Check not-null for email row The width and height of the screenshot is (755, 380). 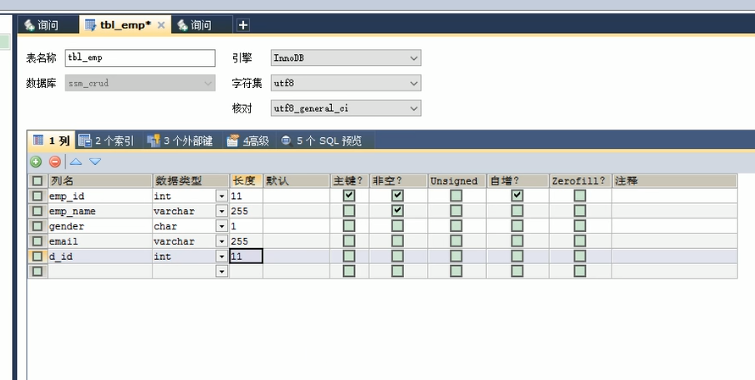point(397,241)
